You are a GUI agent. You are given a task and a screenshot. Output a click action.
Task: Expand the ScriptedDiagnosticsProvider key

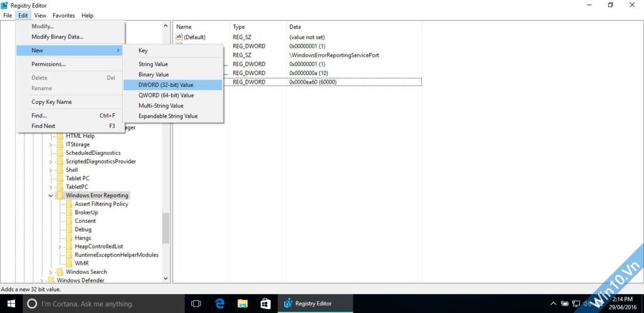coord(50,162)
